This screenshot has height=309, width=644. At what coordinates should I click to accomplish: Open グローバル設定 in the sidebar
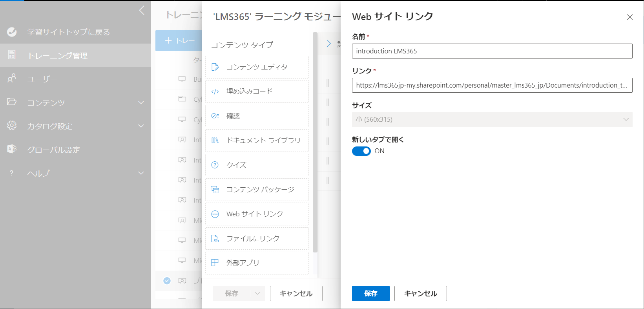coord(75,150)
